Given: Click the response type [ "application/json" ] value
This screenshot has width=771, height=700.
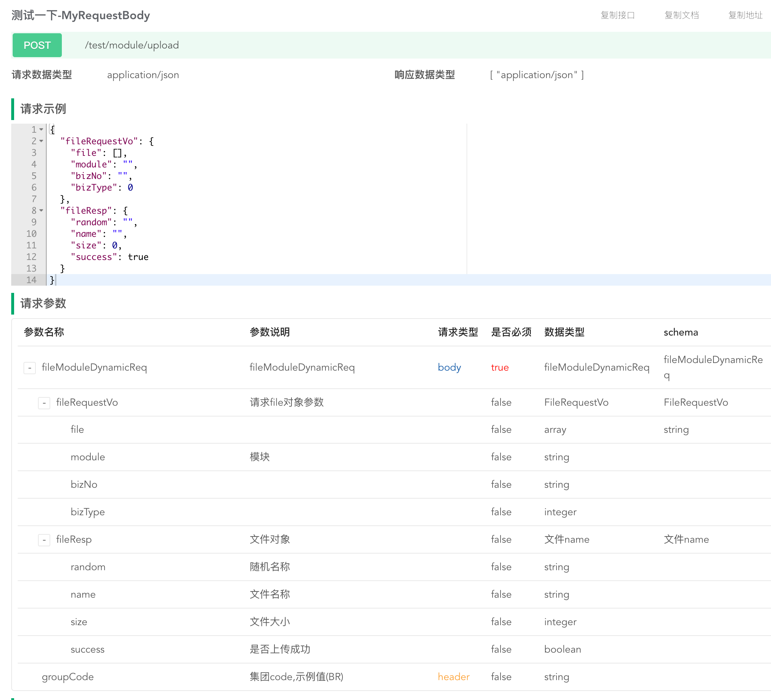Looking at the screenshot, I should [537, 75].
